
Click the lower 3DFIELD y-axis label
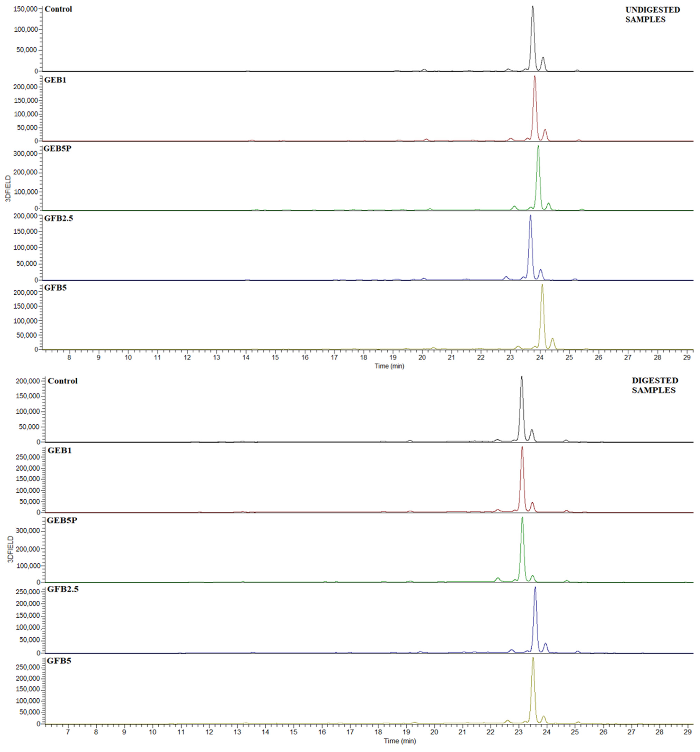11,549
